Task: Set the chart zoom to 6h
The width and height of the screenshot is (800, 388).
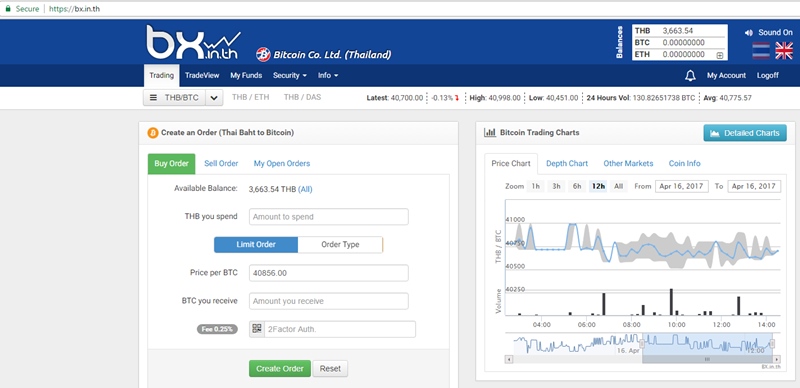Action: [577, 186]
